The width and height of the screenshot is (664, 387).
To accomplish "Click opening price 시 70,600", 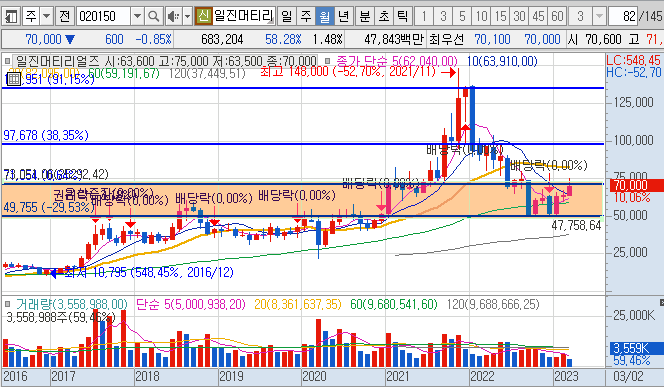I will point(595,39).
